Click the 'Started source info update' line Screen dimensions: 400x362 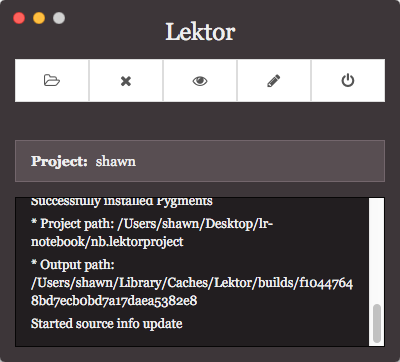pyautogui.click(x=107, y=324)
